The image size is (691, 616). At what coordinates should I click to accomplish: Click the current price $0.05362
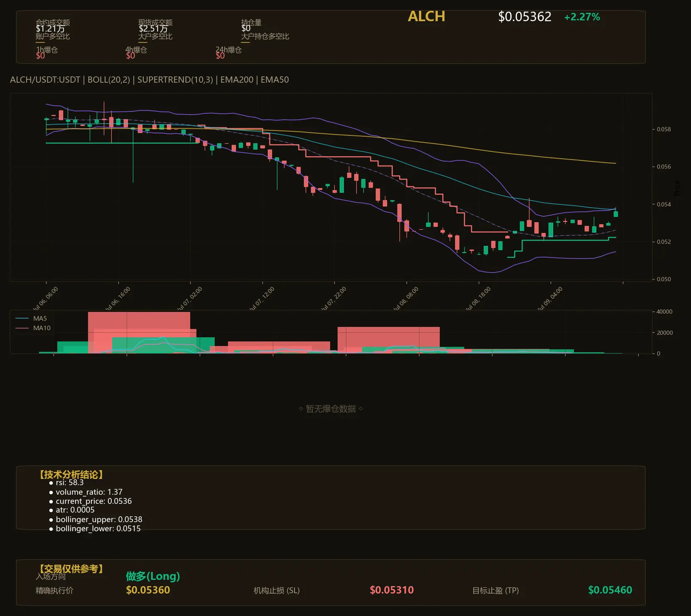coord(525,17)
